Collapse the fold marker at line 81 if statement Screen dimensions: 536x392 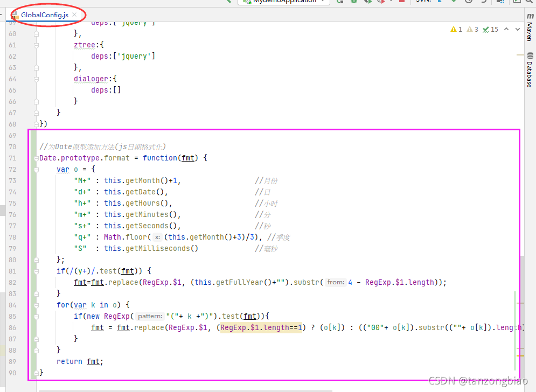[x=36, y=271]
